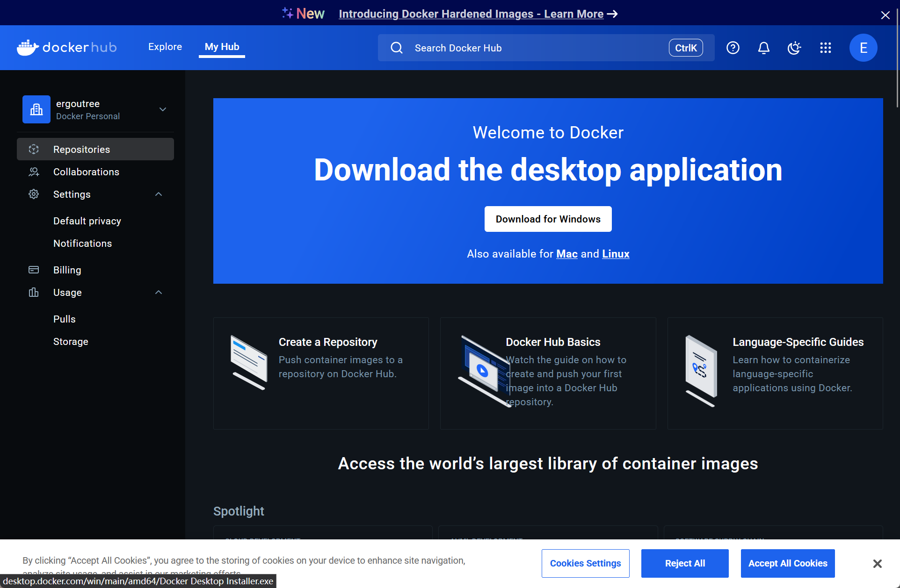Click the search magnifier icon

397,48
